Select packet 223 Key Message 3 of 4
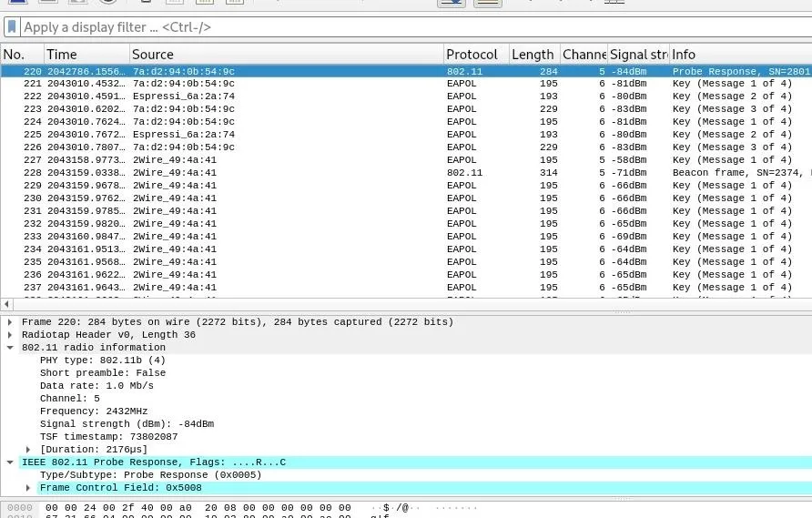This screenshot has width=812, height=518. [x=406, y=108]
